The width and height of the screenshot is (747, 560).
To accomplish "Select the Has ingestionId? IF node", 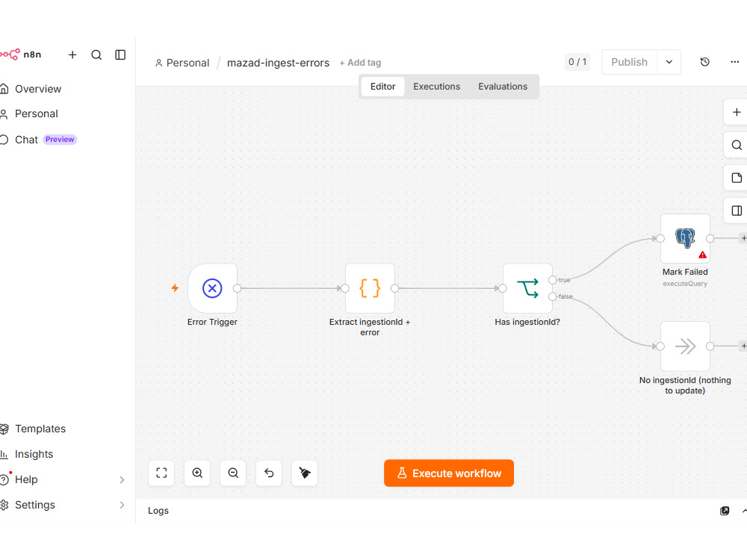I will tap(528, 288).
